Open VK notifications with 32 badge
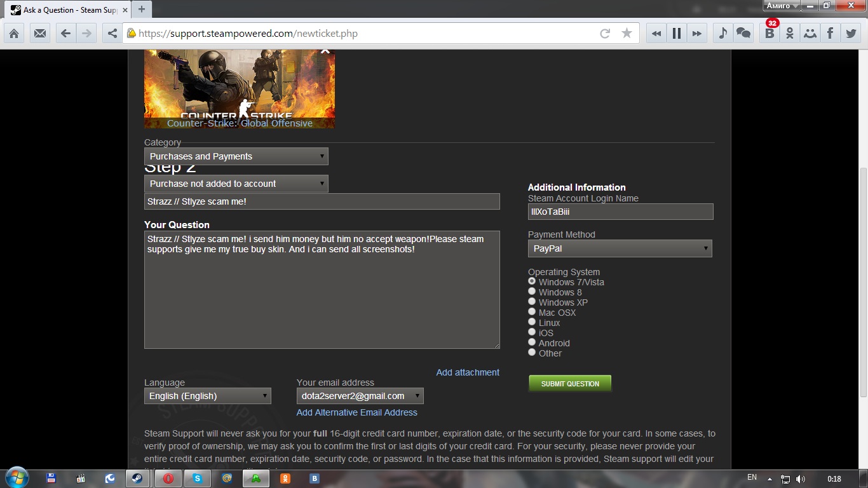The image size is (868, 488). click(x=770, y=34)
